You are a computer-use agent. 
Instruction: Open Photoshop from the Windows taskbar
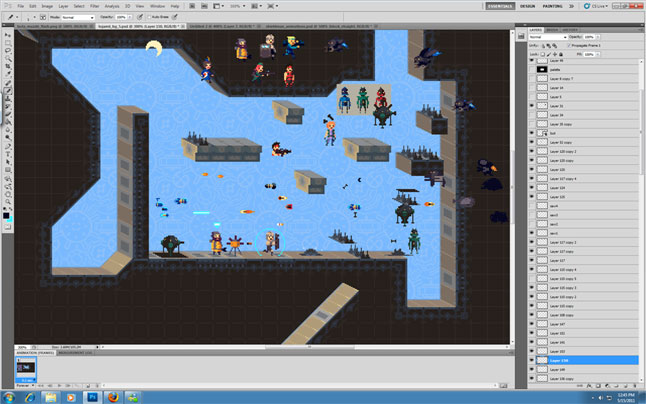tap(92, 397)
